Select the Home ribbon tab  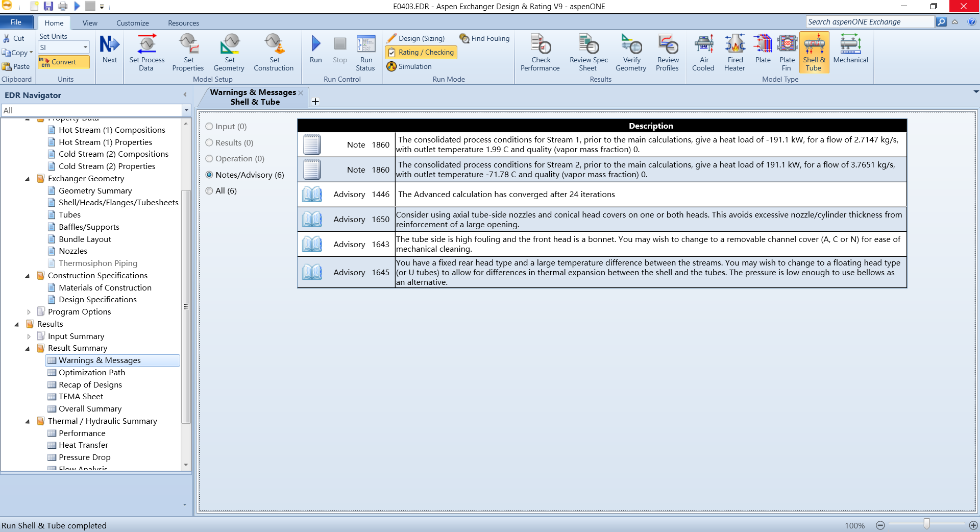click(x=54, y=23)
